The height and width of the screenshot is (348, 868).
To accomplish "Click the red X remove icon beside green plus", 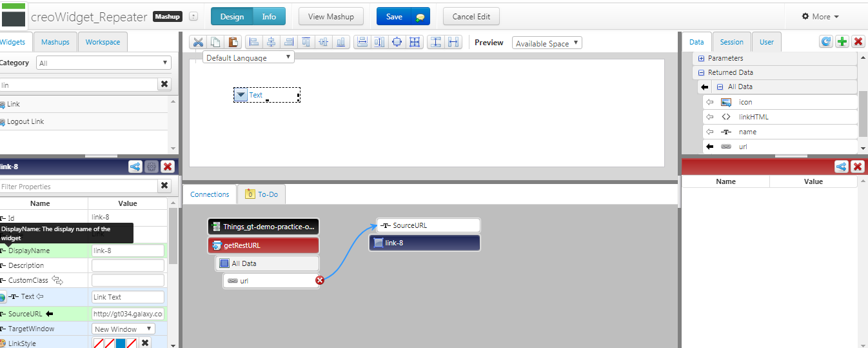I will [x=858, y=42].
